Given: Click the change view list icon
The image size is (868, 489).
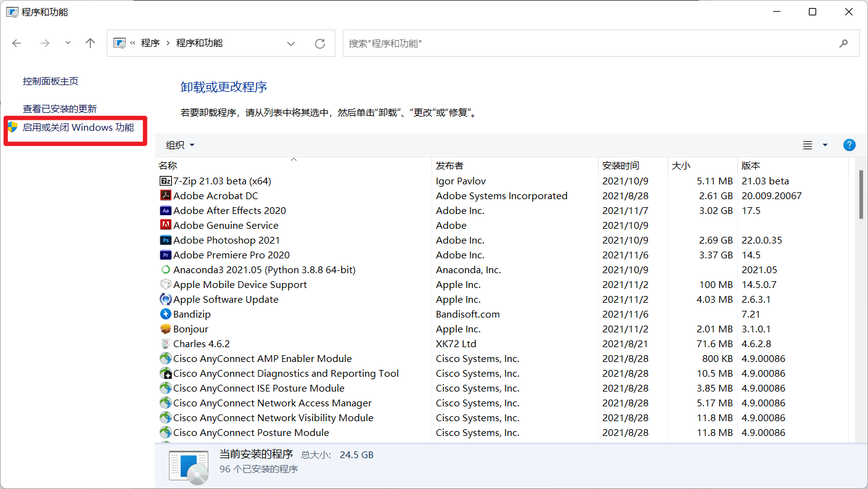Looking at the screenshot, I should (808, 145).
